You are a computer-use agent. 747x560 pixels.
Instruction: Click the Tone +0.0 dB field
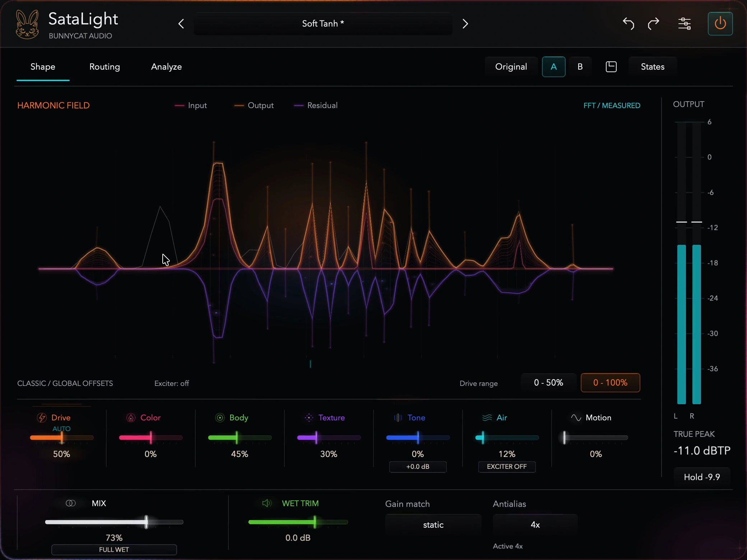418,467
